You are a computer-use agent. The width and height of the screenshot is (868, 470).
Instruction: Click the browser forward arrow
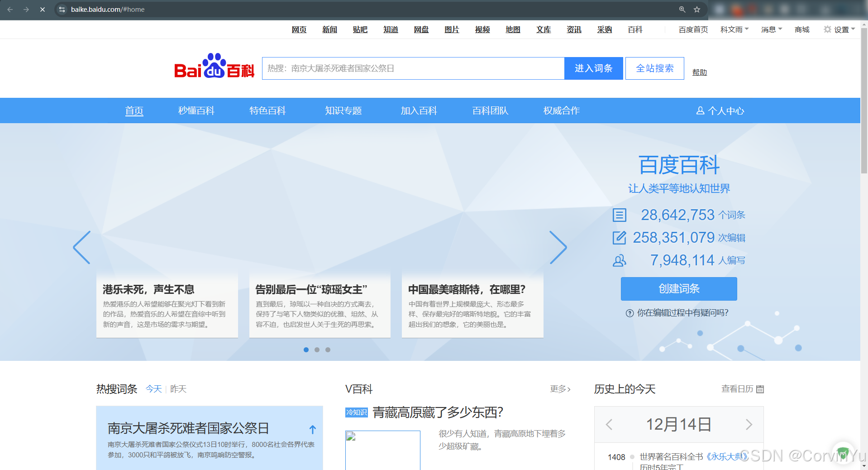26,9
